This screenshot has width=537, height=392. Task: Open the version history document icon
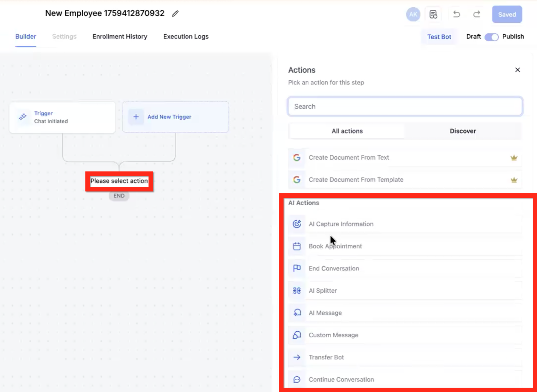click(x=433, y=14)
